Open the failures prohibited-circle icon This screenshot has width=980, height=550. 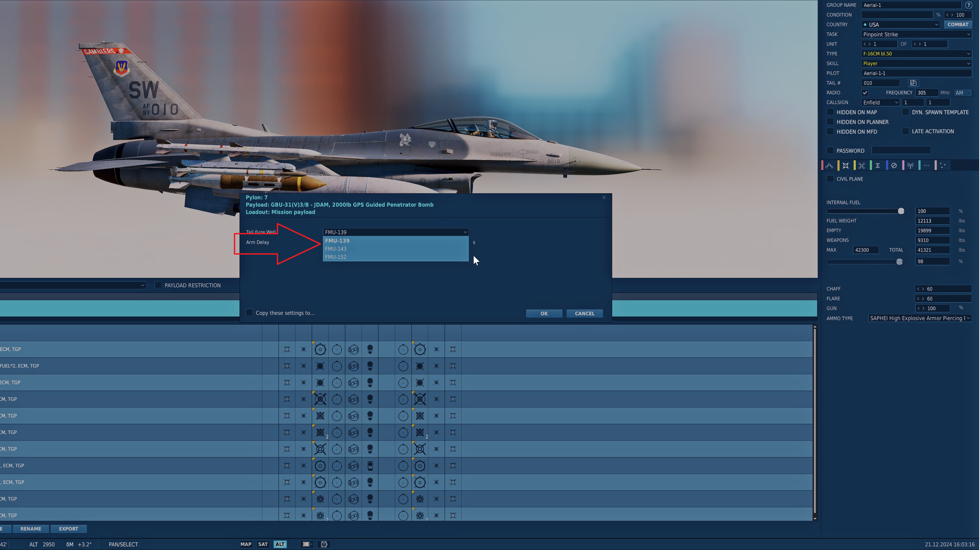click(x=894, y=166)
